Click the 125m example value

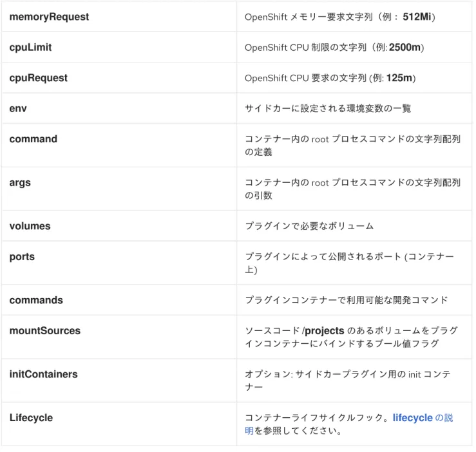tap(399, 78)
